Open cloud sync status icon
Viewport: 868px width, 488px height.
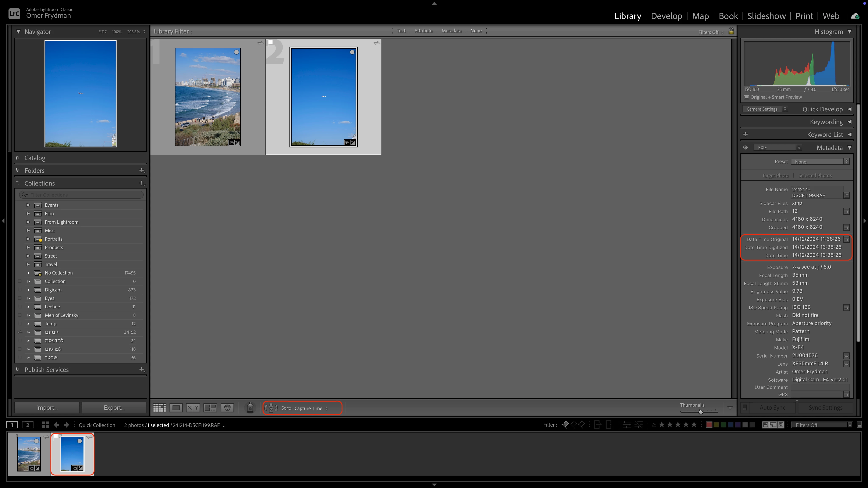[x=855, y=16]
